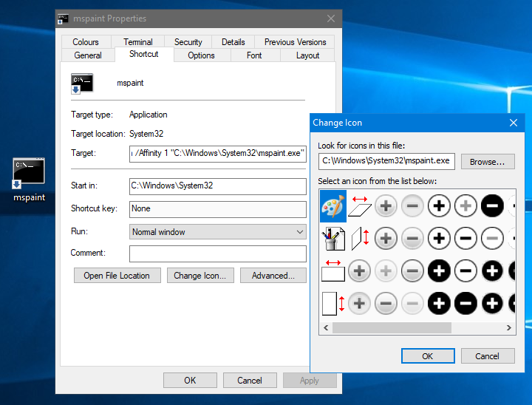This screenshot has height=405, width=532.
Task: Click the Change Icon... button
Action: coord(200,276)
